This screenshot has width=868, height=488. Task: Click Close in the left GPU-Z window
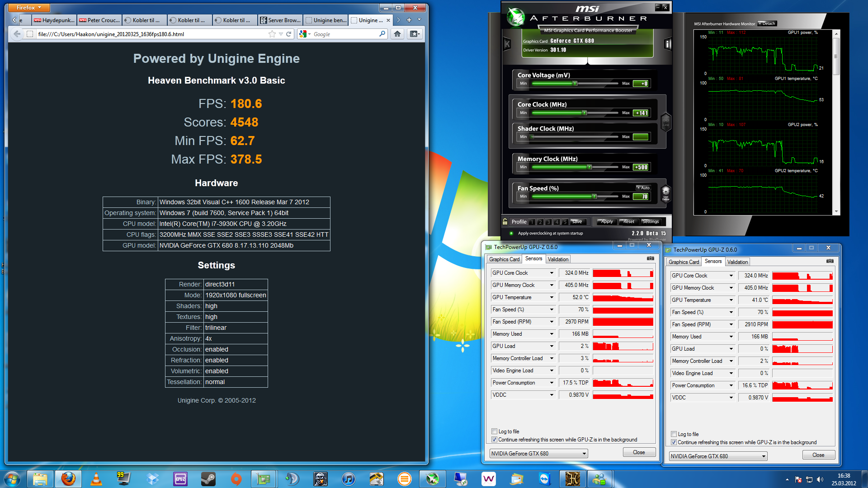tap(639, 452)
